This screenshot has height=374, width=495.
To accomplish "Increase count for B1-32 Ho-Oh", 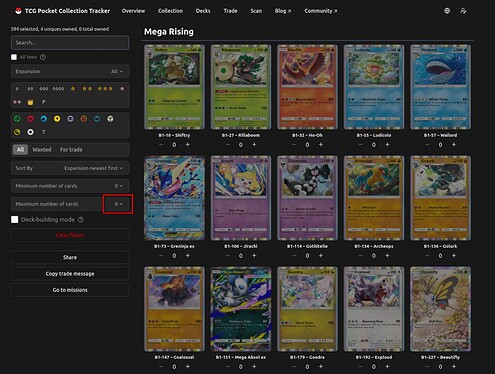I will [321, 145].
